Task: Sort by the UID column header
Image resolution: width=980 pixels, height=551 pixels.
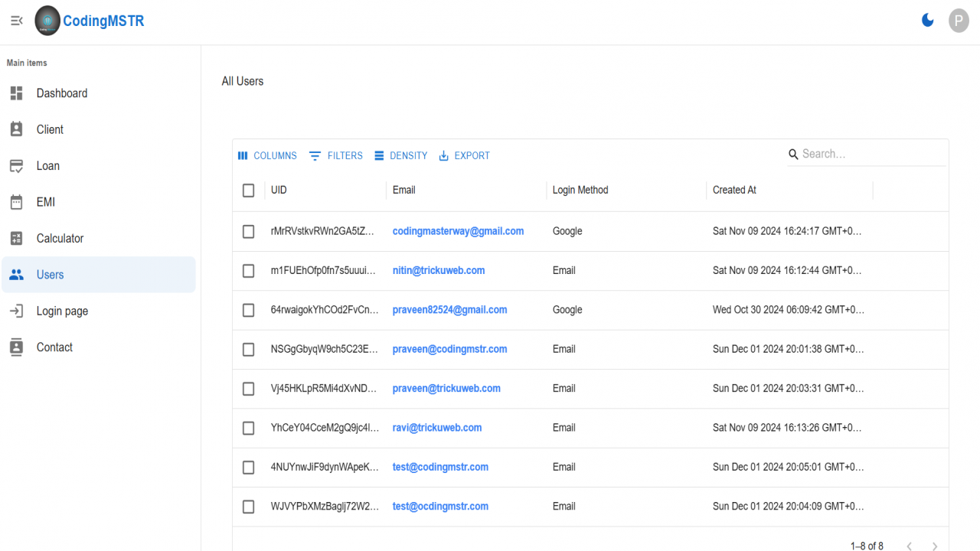Action: [x=279, y=190]
